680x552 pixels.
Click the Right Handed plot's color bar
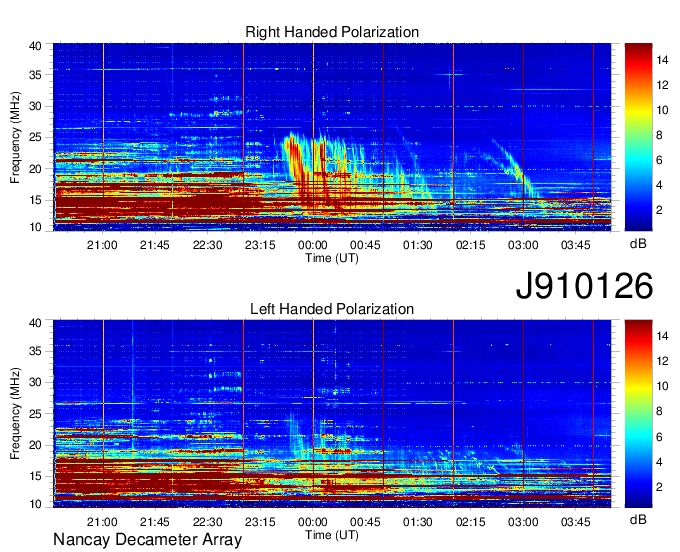point(638,137)
